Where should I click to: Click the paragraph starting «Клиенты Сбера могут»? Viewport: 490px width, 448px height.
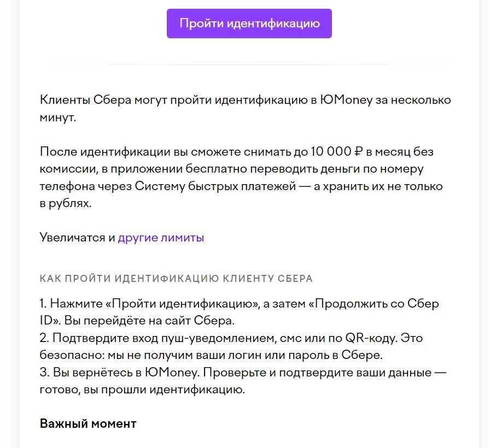(x=245, y=101)
